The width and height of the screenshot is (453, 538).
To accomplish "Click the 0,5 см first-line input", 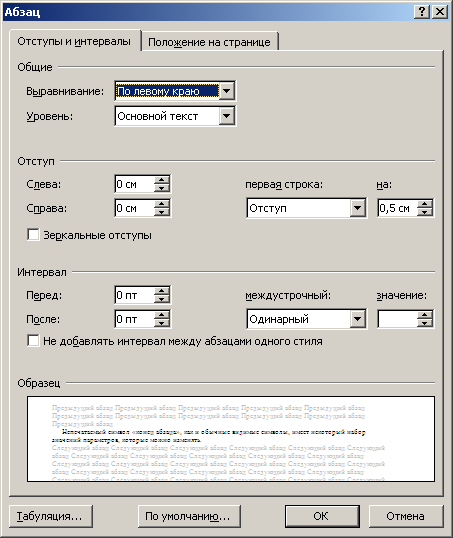I will [398, 208].
